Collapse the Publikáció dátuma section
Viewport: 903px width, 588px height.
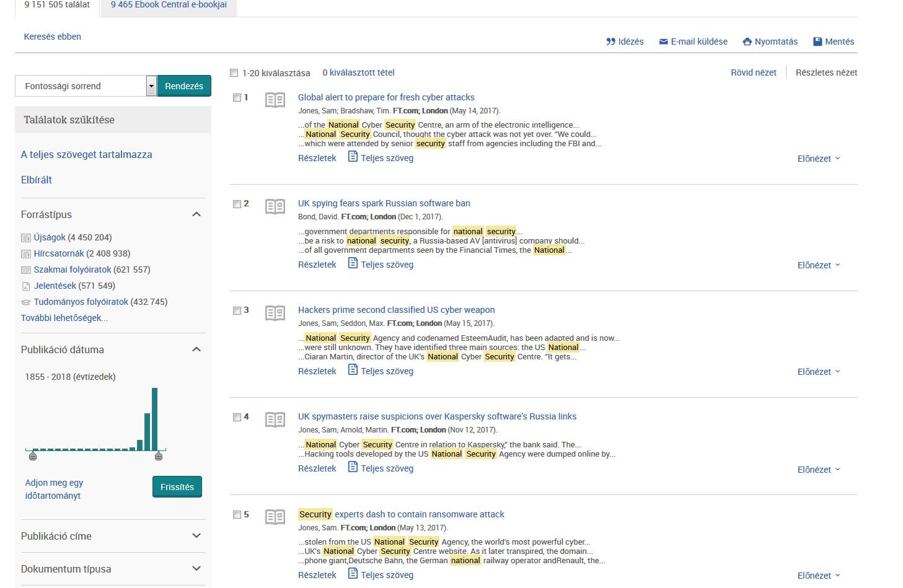pos(196,349)
